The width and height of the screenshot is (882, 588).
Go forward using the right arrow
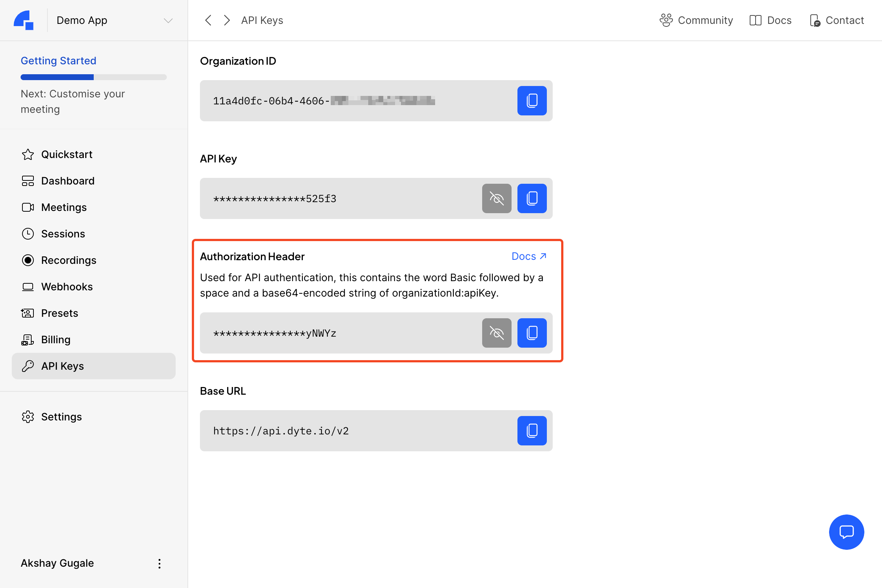click(226, 20)
